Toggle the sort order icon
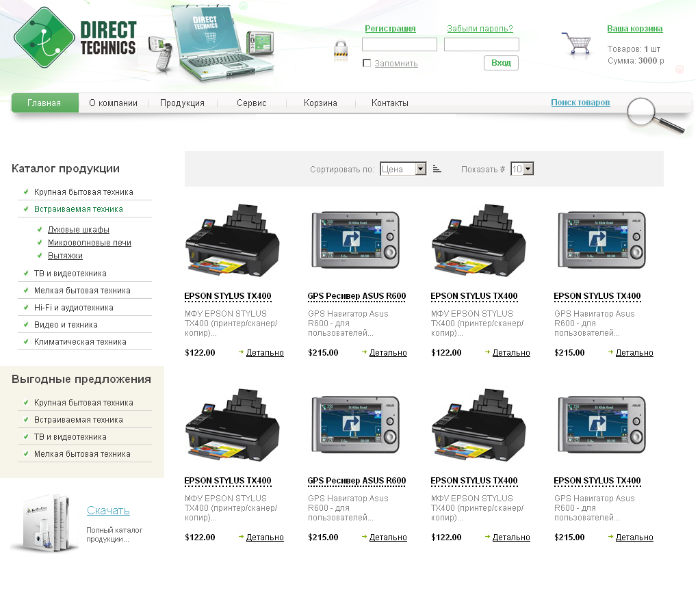Image resolution: width=700 pixels, height=610 pixels. pos(437,169)
